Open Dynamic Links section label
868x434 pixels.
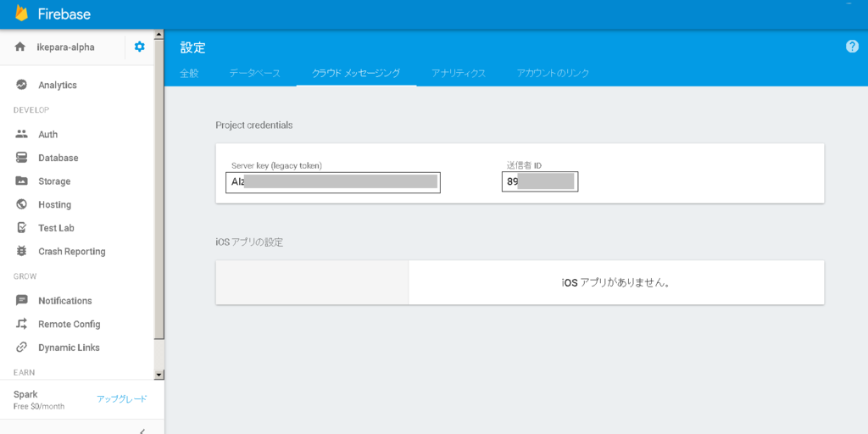pos(70,348)
